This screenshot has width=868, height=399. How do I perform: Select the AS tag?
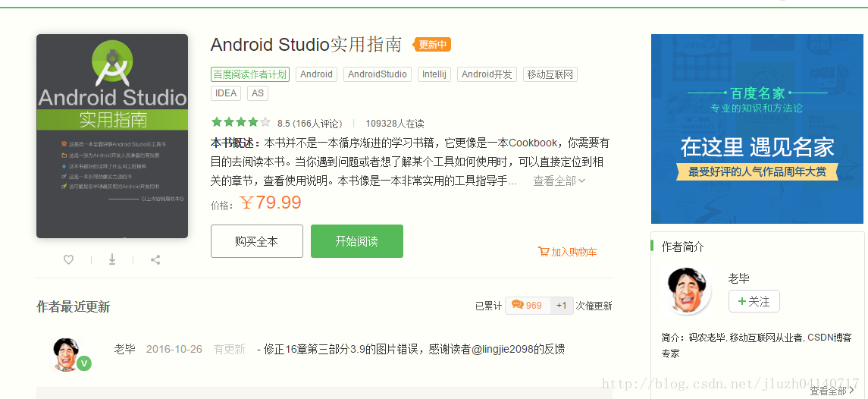[x=258, y=93]
